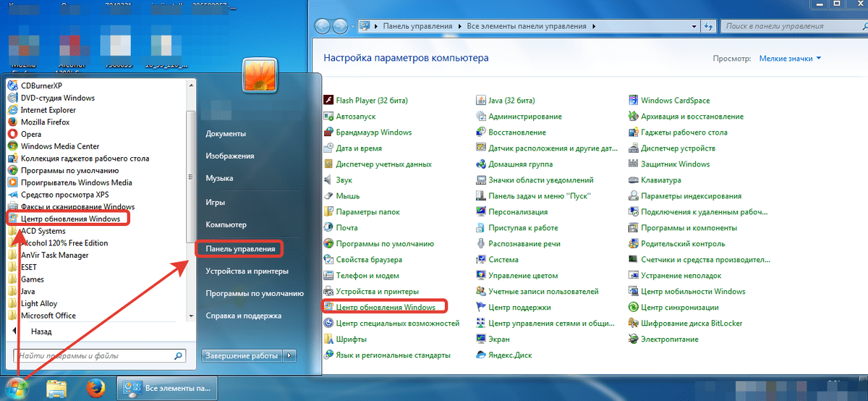Open Диспетчер устройств item
Viewport: 868px width, 401px height.
(x=672, y=148)
